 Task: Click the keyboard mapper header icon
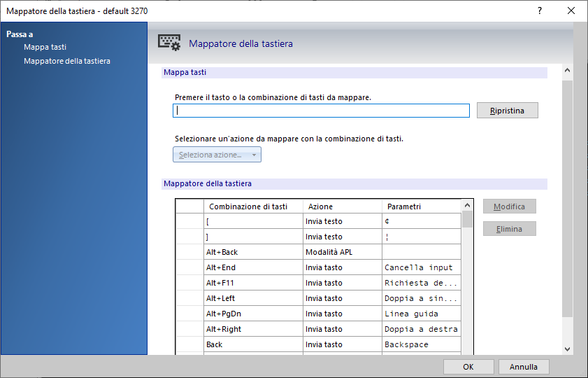169,43
